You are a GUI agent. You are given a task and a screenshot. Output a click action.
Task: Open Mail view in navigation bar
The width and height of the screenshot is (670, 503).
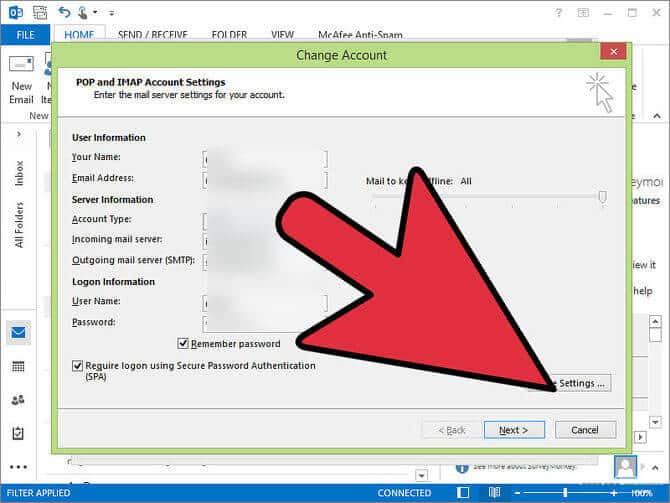(x=19, y=332)
